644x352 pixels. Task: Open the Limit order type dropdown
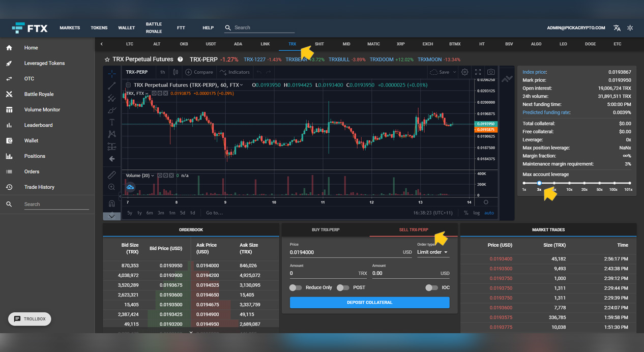coord(433,252)
